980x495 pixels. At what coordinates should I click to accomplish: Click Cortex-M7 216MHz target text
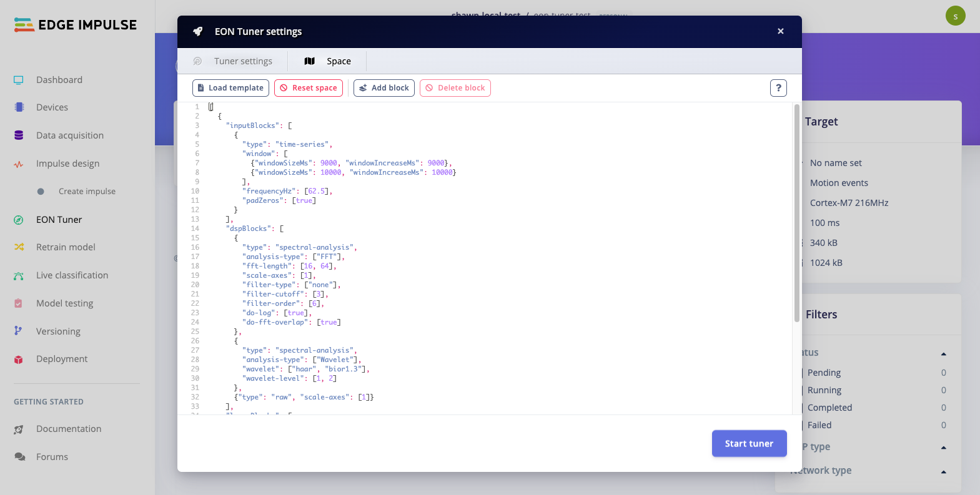pos(849,203)
